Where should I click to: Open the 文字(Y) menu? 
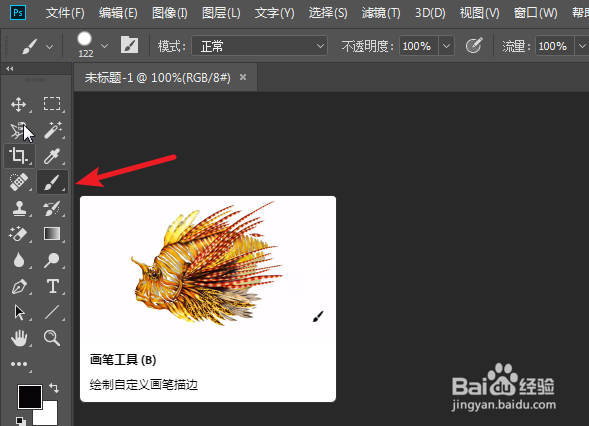pyautogui.click(x=274, y=13)
